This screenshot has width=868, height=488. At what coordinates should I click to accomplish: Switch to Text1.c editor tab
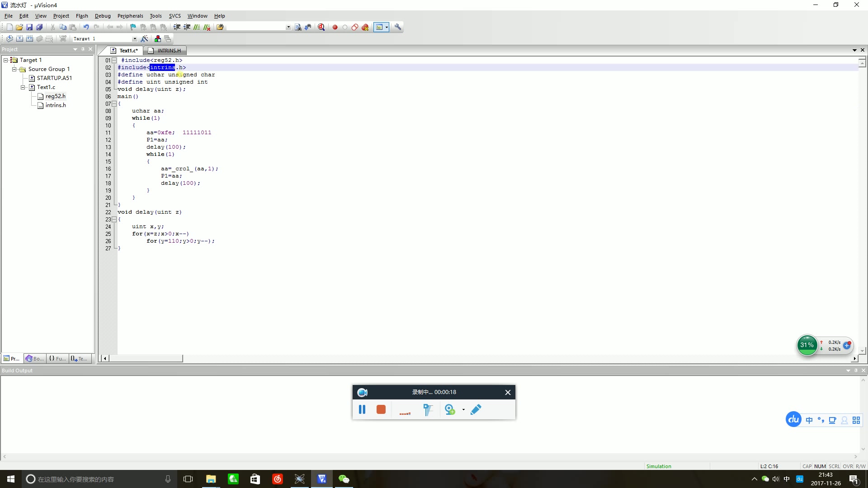click(x=125, y=51)
